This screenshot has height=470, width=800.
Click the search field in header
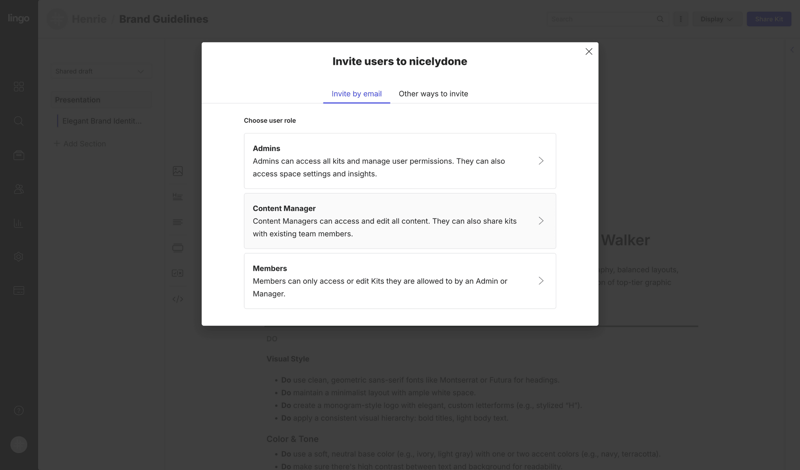tap(600, 19)
